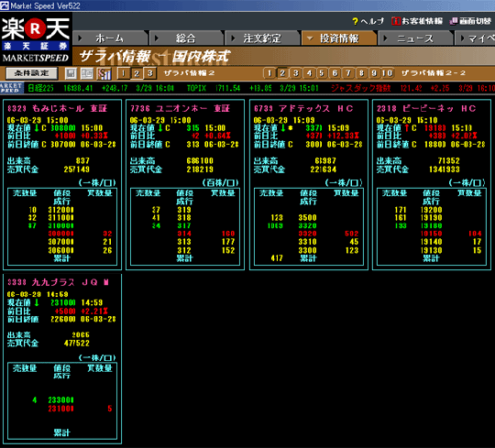Screen dimensions: 495x448
Task: Click ask price 312000 in もみじホール board
Action: pos(60,210)
